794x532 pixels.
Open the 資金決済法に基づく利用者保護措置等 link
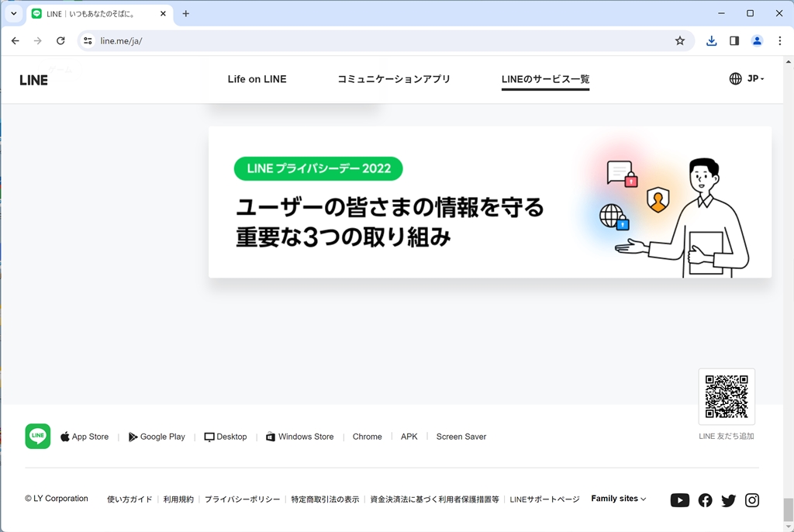tap(434, 499)
